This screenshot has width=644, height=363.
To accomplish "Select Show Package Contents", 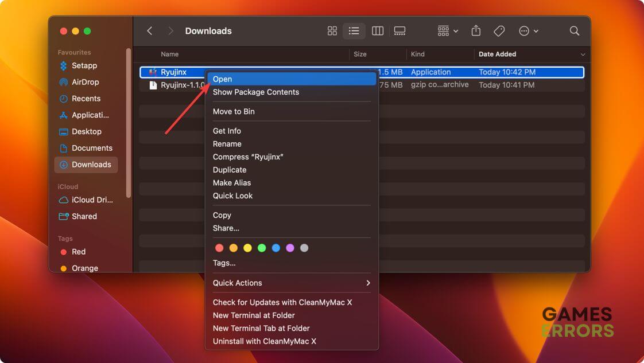I will click(256, 92).
